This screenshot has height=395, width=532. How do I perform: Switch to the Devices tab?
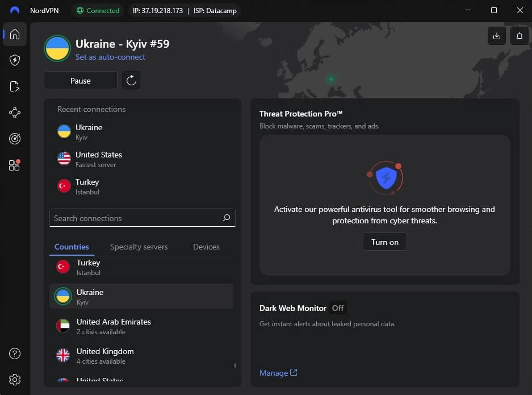[x=206, y=247]
